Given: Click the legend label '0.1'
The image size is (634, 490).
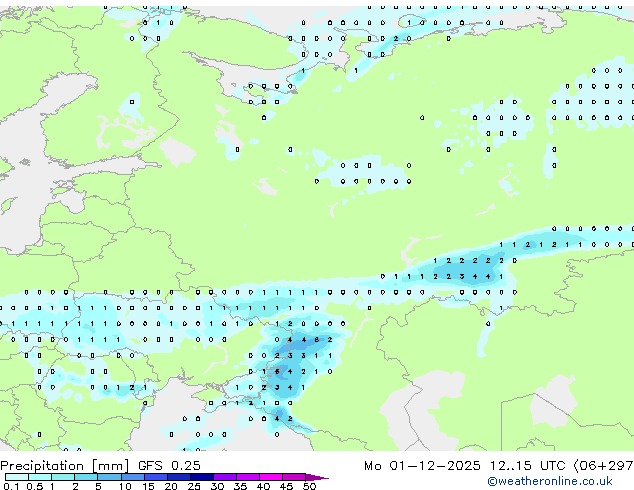Looking at the screenshot, I should click(x=11, y=486).
